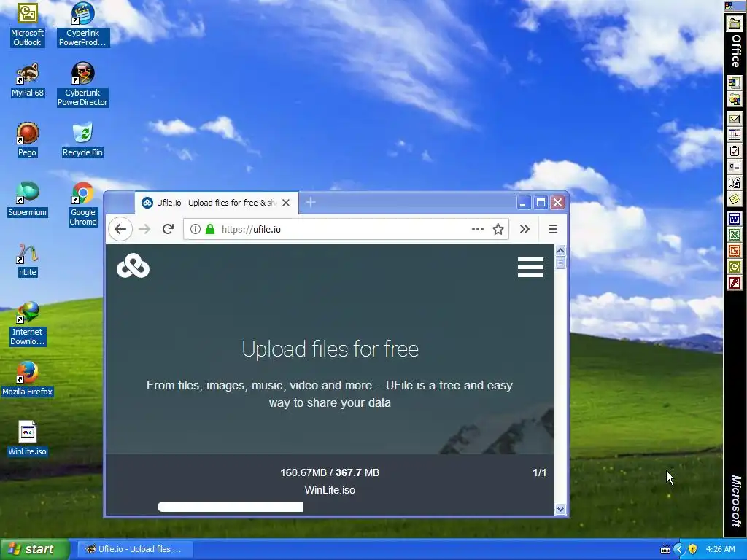Screen dimensions: 747x560
Task: Click New Contact card icon in Office bar
Action: (x=735, y=167)
